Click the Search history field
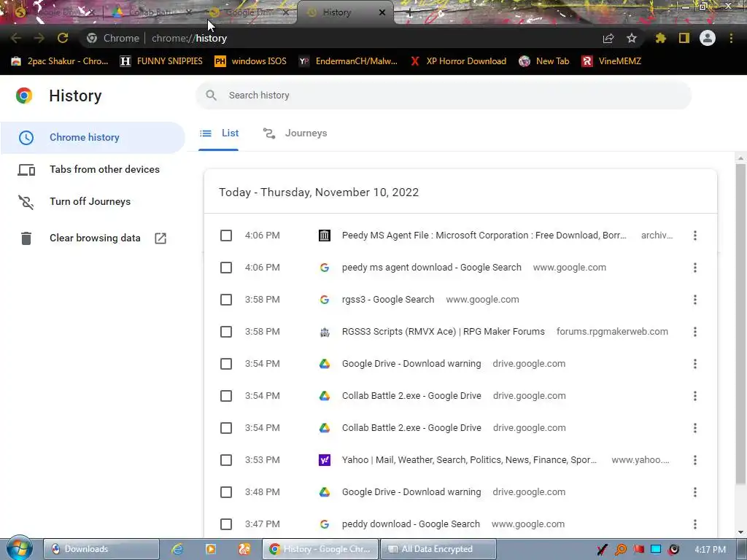This screenshot has height=560, width=747. [x=444, y=96]
